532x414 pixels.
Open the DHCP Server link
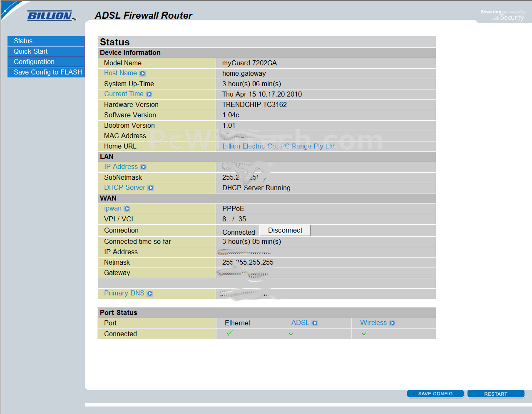pyautogui.click(x=124, y=188)
